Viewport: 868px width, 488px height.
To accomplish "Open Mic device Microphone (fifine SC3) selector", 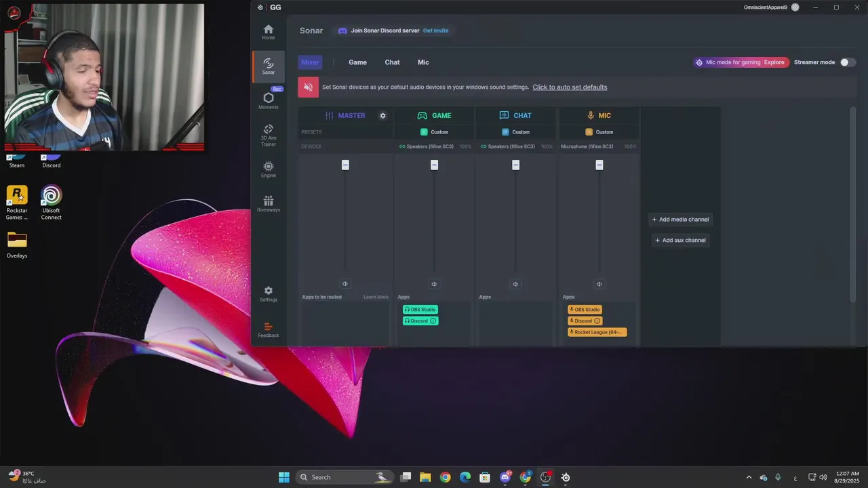I will point(587,146).
